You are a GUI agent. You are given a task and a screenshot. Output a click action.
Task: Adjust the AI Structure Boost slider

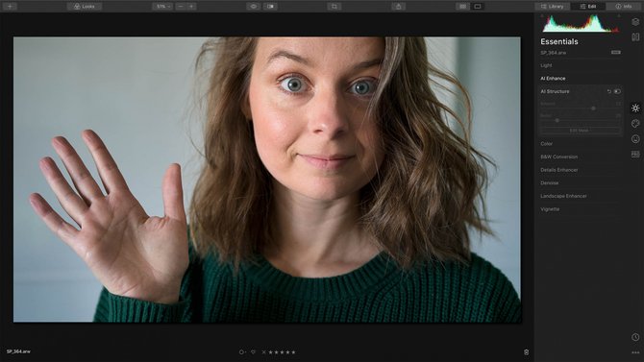[557, 121]
